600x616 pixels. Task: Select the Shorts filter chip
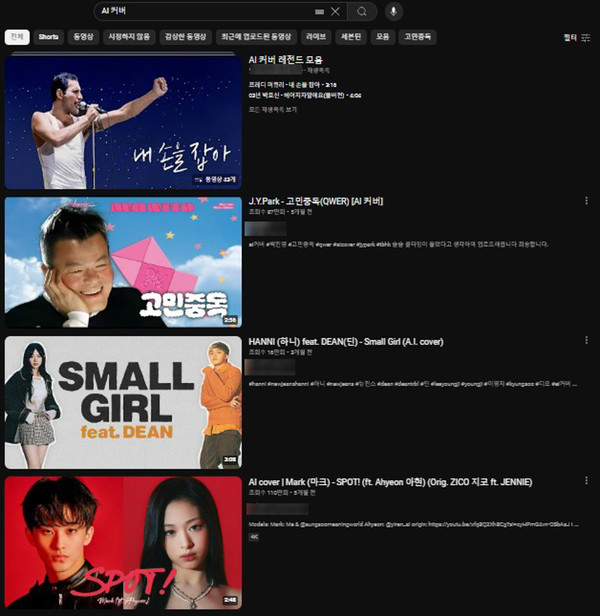[48, 37]
